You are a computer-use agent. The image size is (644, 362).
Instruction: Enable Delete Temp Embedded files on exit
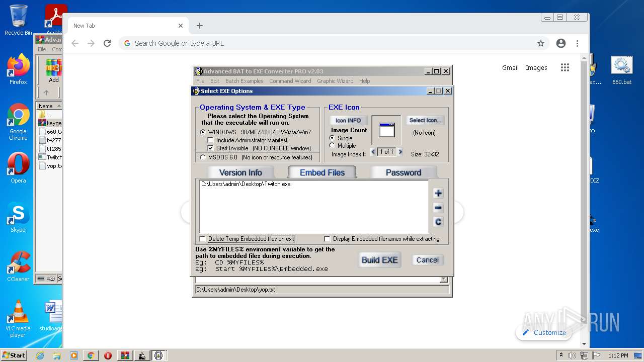[x=203, y=239]
